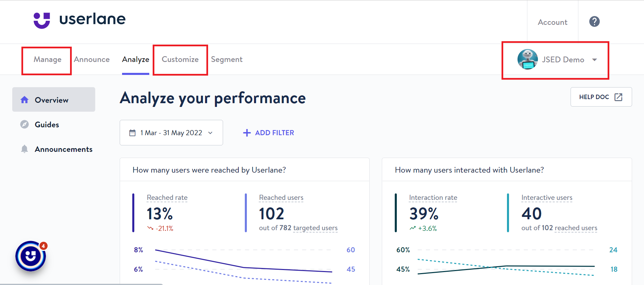Open the 1 Mar - 31 May 2022 date range
Image resolution: width=644 pixels, height=285 pixels.
(x=171, y=133)
